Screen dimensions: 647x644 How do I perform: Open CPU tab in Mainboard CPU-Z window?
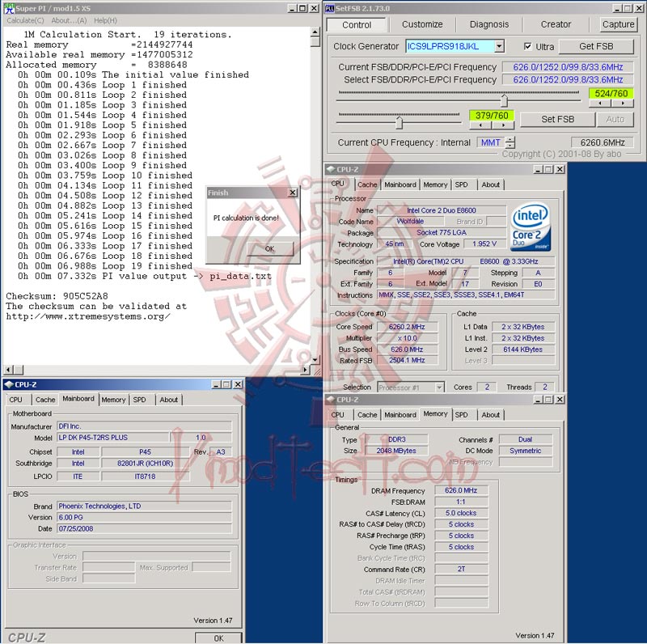pyautogui.click(x=15, y=400)
